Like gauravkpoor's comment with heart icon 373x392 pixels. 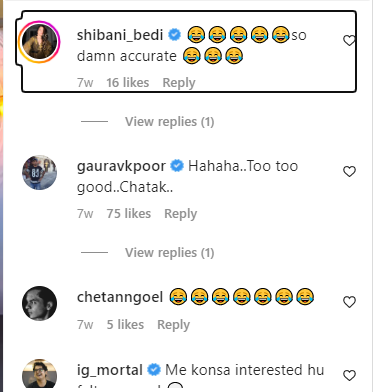[349, 171]
